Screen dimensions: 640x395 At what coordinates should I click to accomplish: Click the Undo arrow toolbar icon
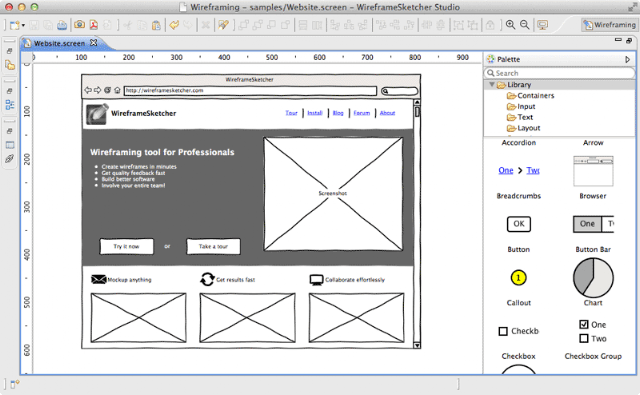click(174, 25)
